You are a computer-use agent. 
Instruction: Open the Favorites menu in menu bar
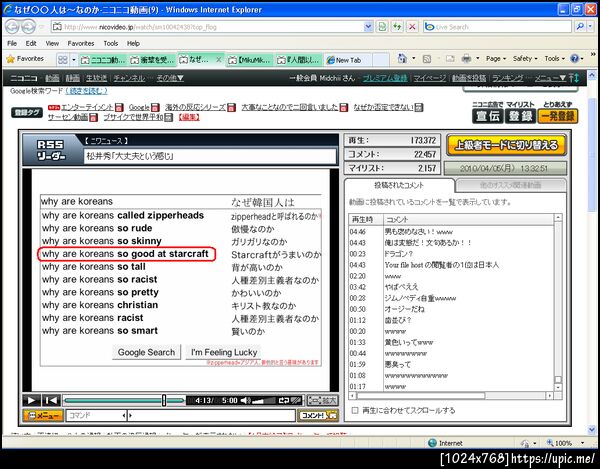[81, 43]
